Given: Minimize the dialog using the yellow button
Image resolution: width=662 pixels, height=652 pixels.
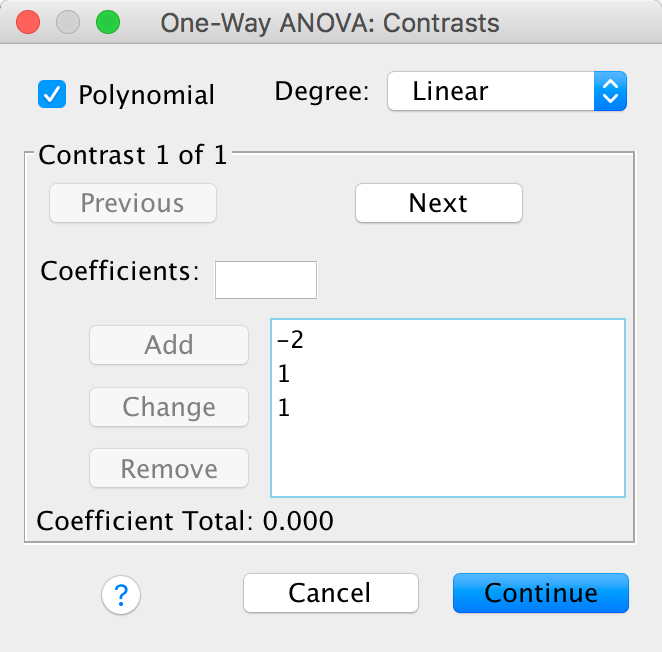Looking at the screenshot, I should [x=68, y=22].
